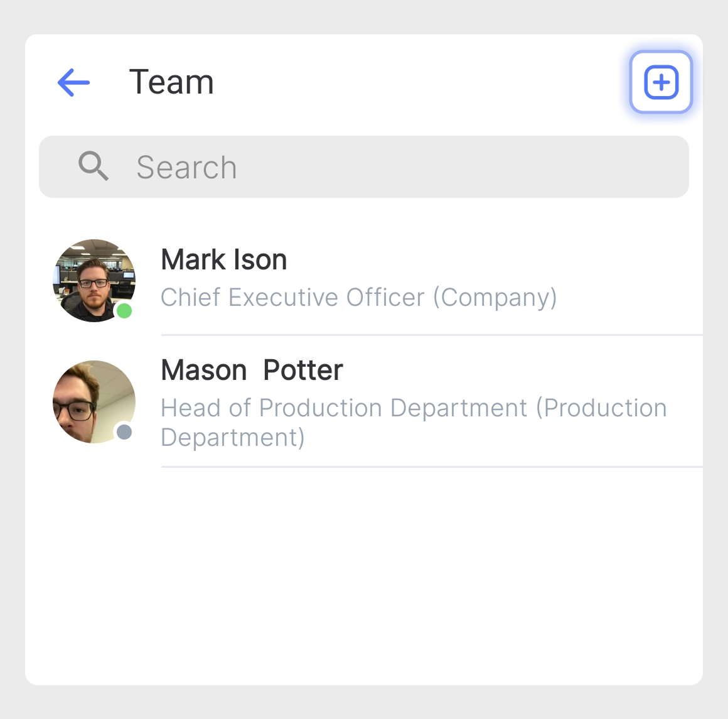Click empty white area below team list

[x=364, y=578]
